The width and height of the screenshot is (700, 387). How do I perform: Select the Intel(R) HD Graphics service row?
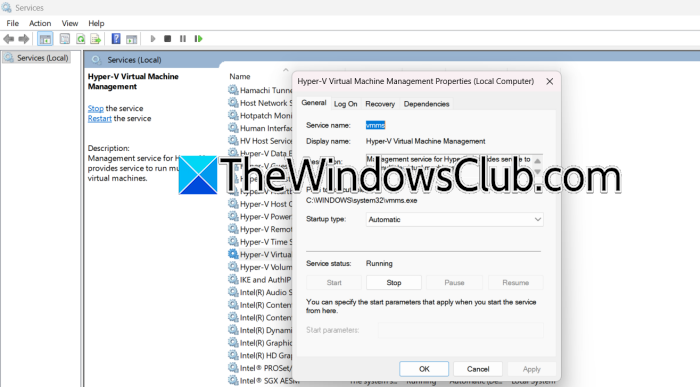(260, 355)
